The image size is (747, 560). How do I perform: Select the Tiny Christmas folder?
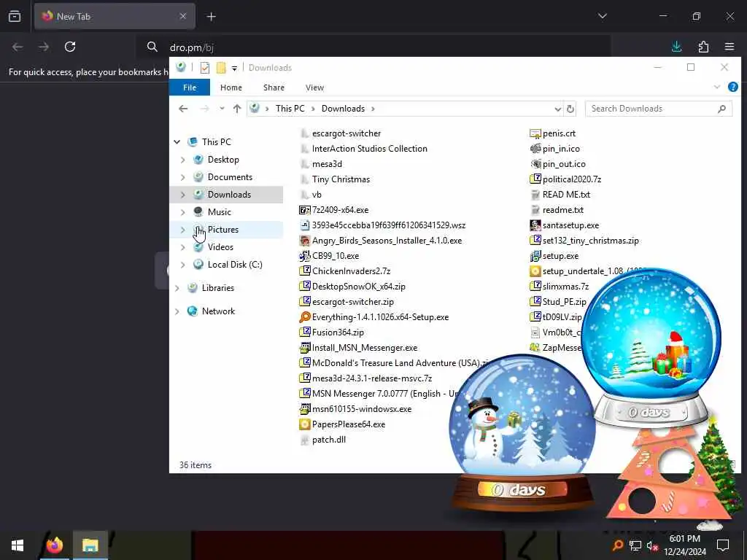[x=341, y=179]
